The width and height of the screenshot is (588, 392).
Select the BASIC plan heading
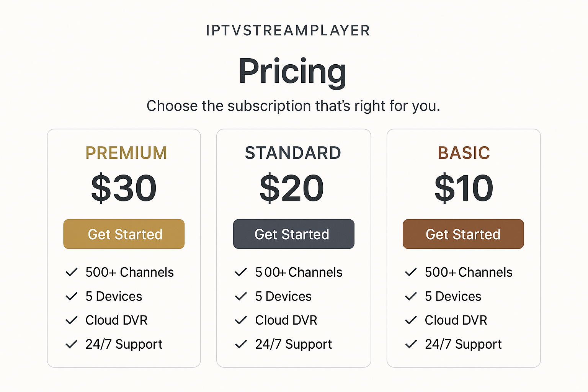point(464,153)
